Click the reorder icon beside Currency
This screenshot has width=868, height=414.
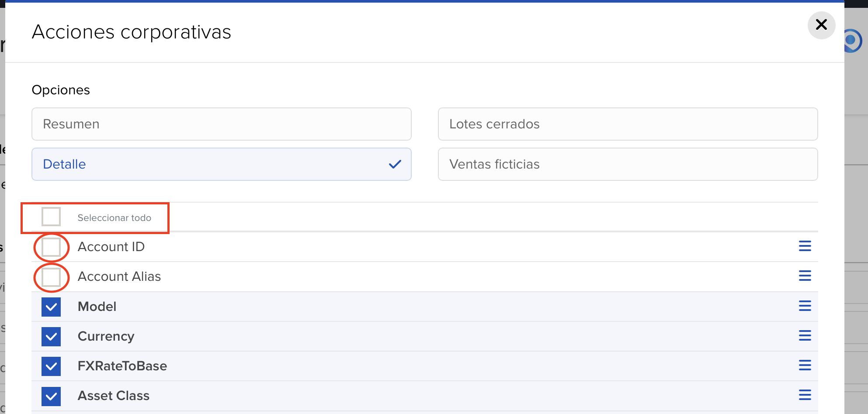point(805,335)
